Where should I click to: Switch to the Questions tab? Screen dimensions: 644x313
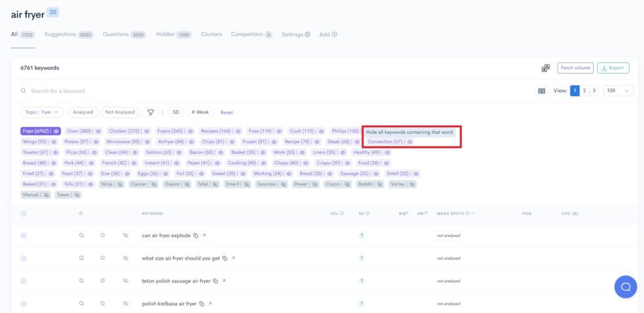pyautogui.click(x=124, y=35)
